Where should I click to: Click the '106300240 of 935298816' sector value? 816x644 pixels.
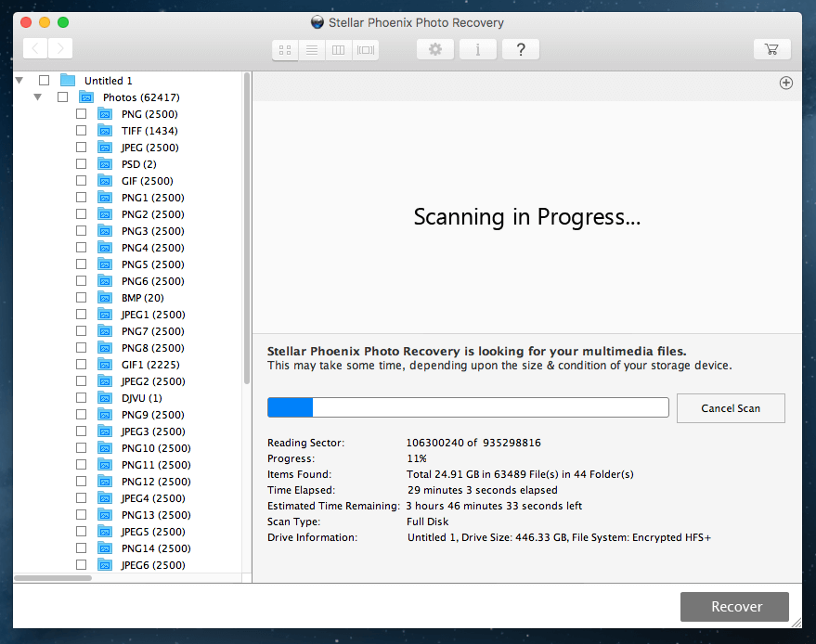473,443
